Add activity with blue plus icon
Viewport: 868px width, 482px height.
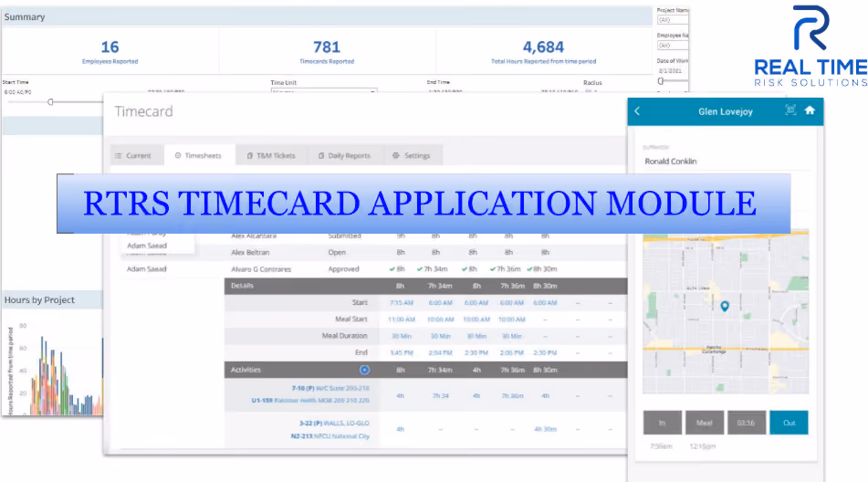tap(364, 370)
